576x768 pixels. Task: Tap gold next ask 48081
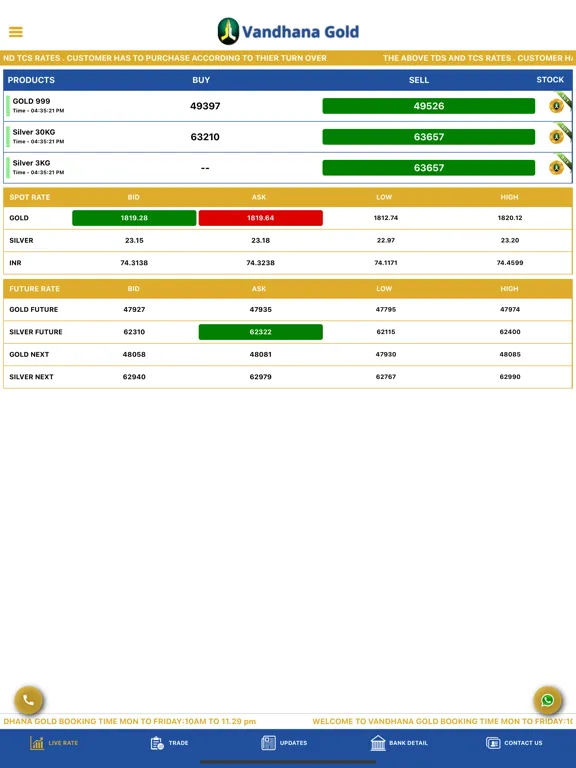tap(261, 355)
